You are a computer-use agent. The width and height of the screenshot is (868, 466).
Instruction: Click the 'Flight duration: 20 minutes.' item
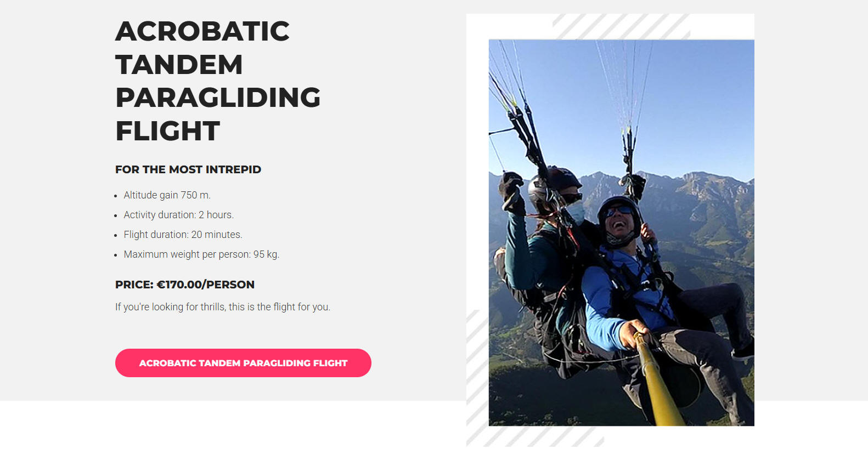(183, 235)
